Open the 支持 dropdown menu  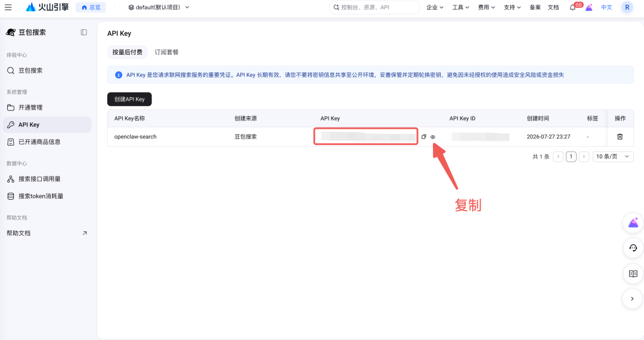[x=513, y=7]
